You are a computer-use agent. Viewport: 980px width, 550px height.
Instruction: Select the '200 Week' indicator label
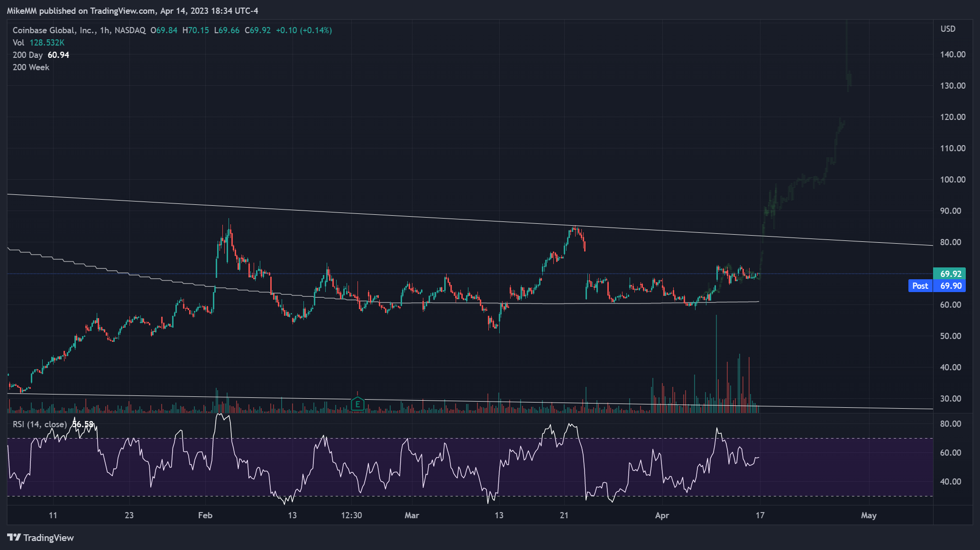pos(31,67)
